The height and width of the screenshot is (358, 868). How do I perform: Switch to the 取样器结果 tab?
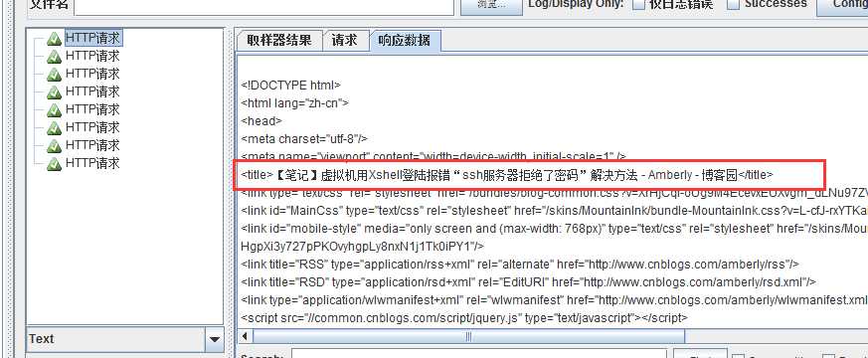click(x=279, y=41)
